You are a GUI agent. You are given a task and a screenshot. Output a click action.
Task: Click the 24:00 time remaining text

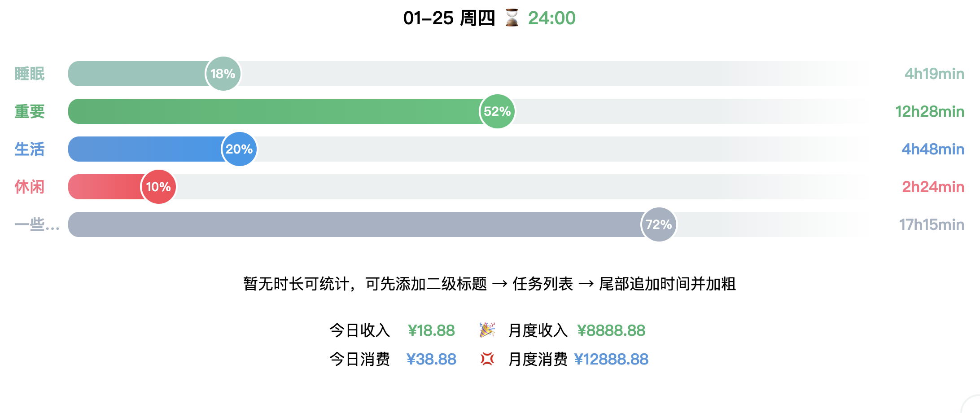pos(551,18)
